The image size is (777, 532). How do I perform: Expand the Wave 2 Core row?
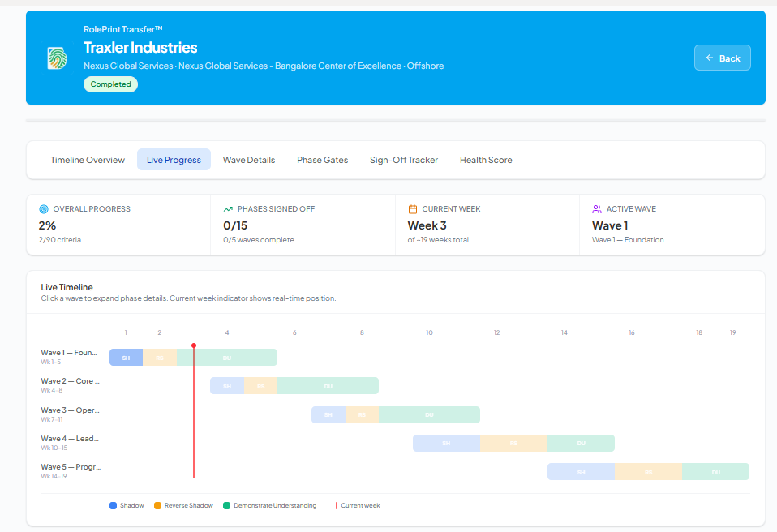coord(70,385)
